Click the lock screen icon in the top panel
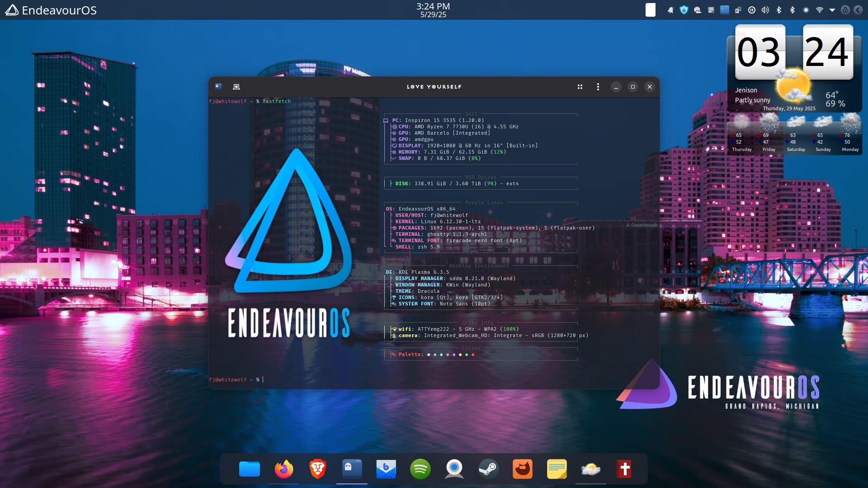This screenshot has height=488, width=868. tap(845, 10)
